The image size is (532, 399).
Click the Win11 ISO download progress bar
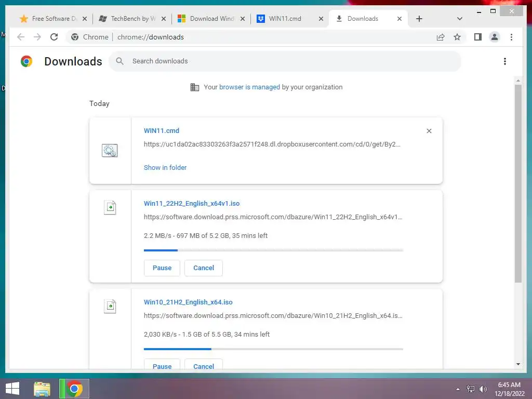(273, 250)
